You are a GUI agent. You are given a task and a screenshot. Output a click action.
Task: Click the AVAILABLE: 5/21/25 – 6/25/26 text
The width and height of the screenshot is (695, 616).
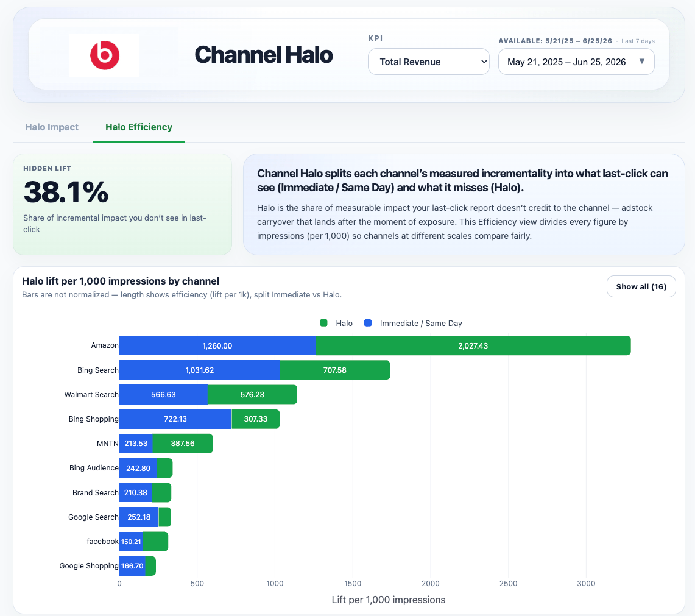(x=555, y=41)
